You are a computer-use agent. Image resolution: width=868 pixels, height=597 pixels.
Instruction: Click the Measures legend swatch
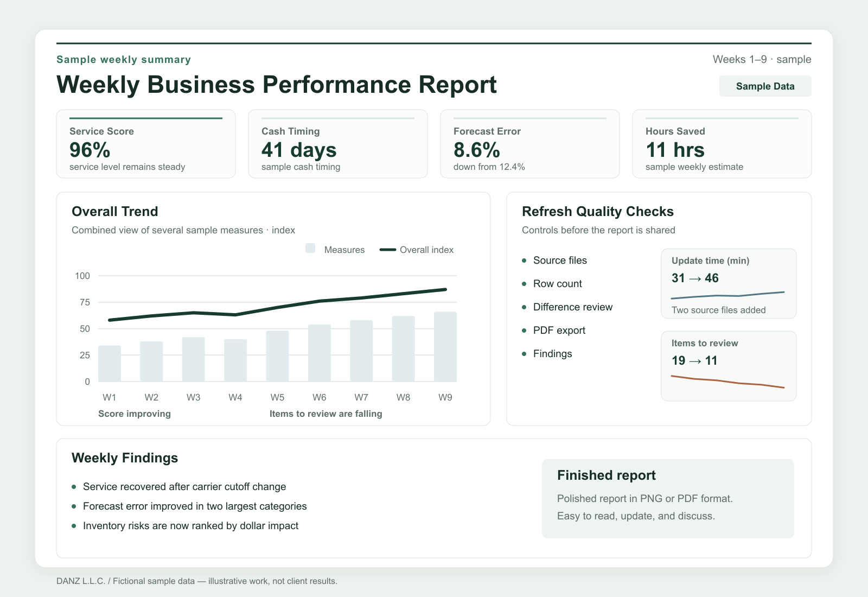click(310, 249)
